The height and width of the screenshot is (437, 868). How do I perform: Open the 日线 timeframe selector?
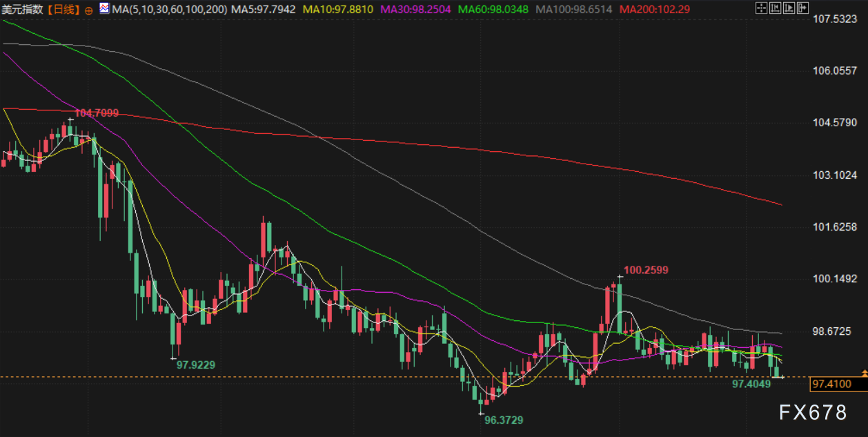coord(63,10)
